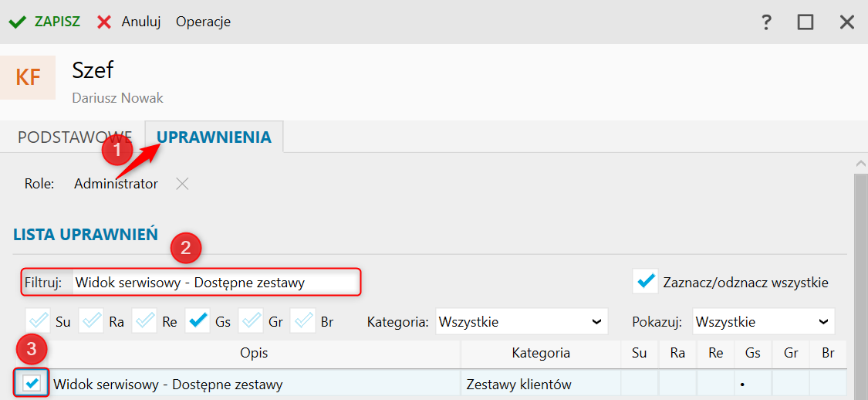This screenshot has width=868, height=400.
Task: Click the vertical scrollbar up arrow
Action: 860,164
